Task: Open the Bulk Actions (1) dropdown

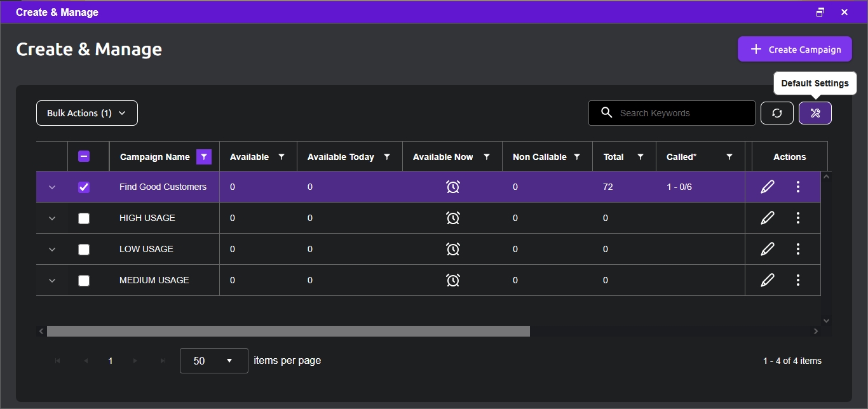Action: [x=87, y=113]
